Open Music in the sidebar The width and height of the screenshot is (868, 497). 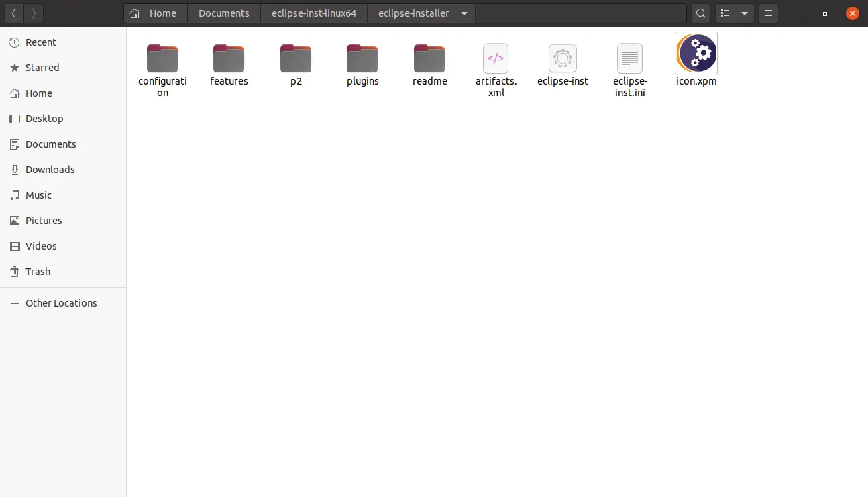pyautogui.click(x=63, y=195)
